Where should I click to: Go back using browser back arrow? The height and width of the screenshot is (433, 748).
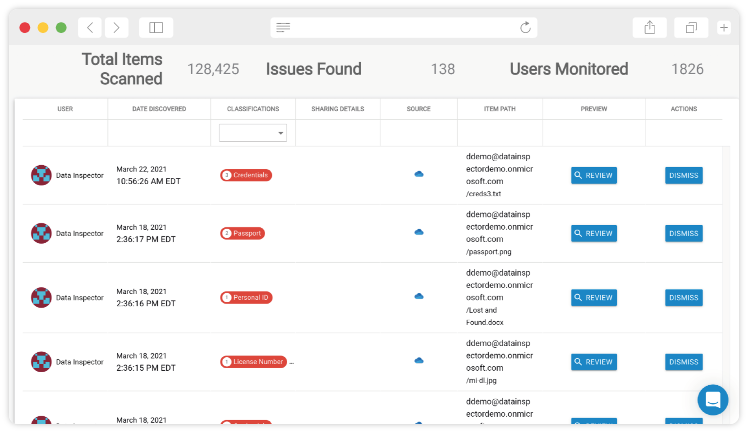[90, 28]
